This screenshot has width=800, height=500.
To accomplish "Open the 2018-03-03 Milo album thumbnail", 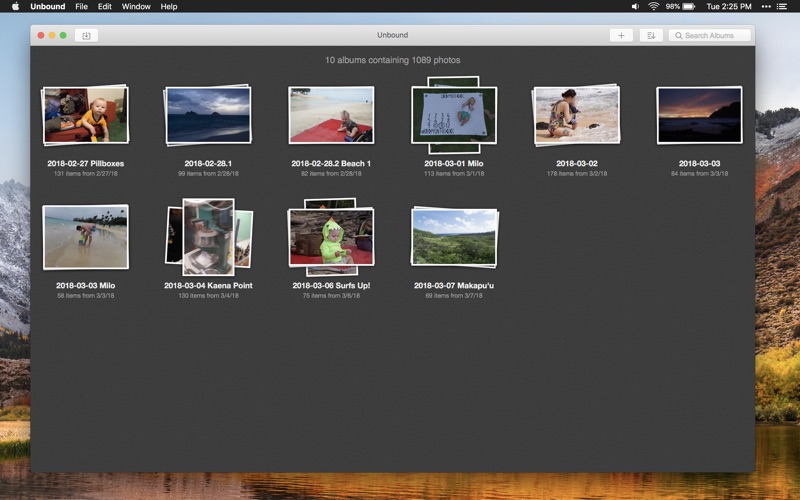I will (x=86, y=237).
